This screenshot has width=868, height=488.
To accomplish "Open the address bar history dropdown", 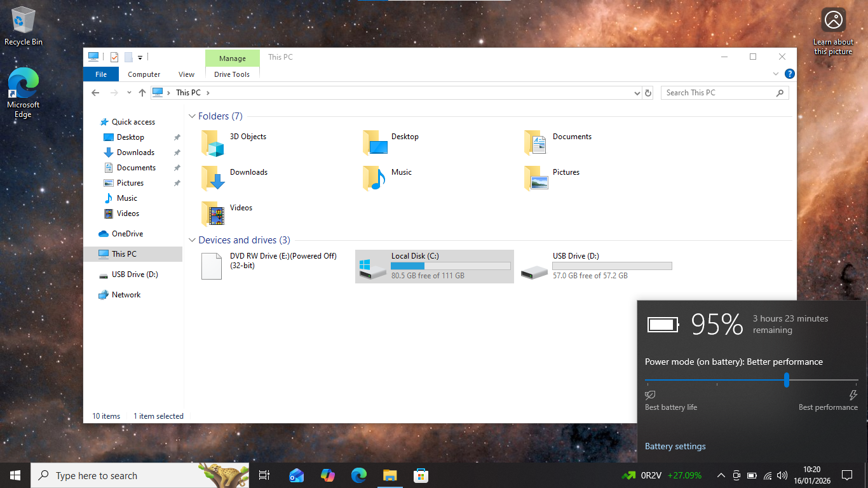I will (x=637, y=93).
